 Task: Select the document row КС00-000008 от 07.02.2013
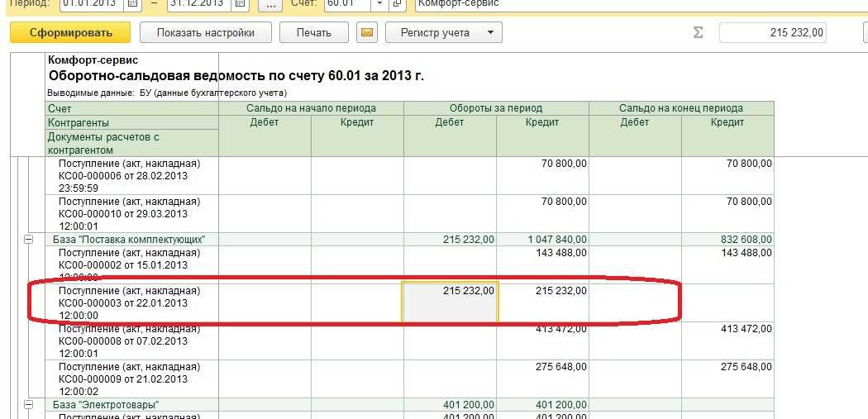[x=131, y=341]
